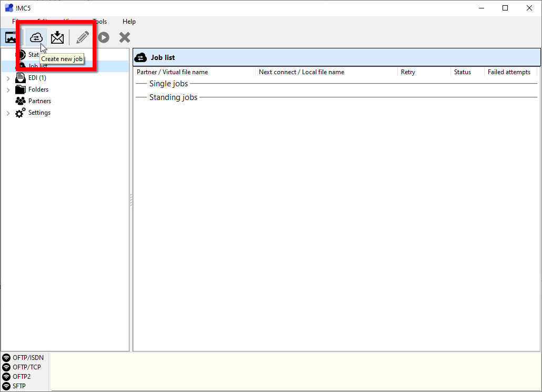Click the Create new job cloud icon

click(x=36, y=37)
